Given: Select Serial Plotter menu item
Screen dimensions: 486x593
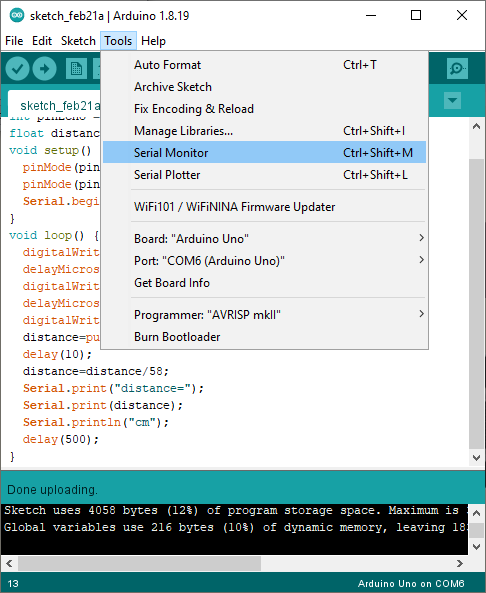Looking at the screenshot, I should coord(264,175).
